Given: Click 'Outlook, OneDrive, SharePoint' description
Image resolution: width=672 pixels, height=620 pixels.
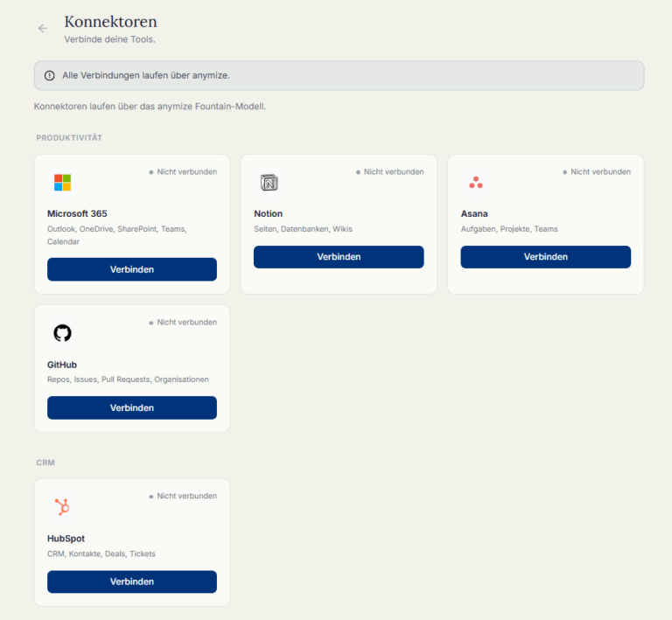Looking at the screenshot, I should pyautogui.click(x=117, y=235).
